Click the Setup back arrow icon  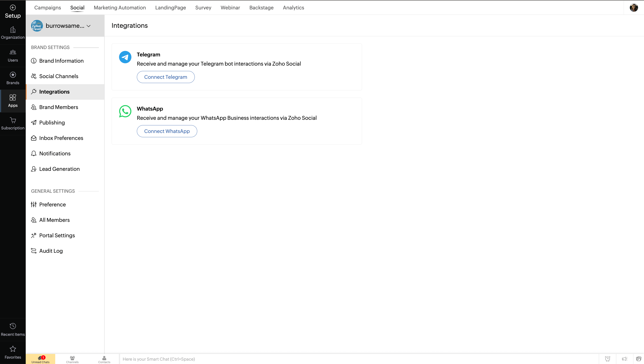coord(13,8)
